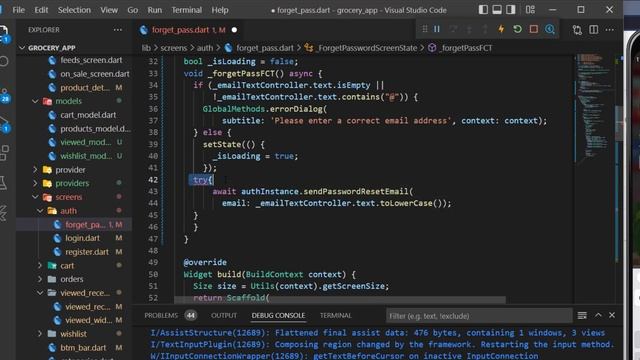Toggle the primary sidebar layout icon
The width and height of the screenshot is (640, 360).
pos(483,10)
